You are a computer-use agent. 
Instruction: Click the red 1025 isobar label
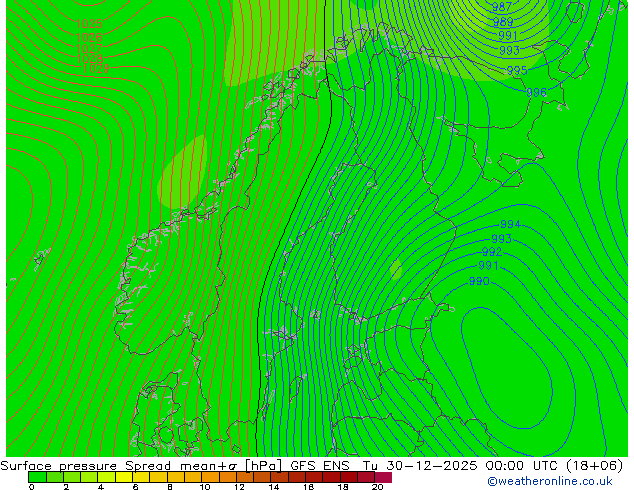click(x=89, y=23)
